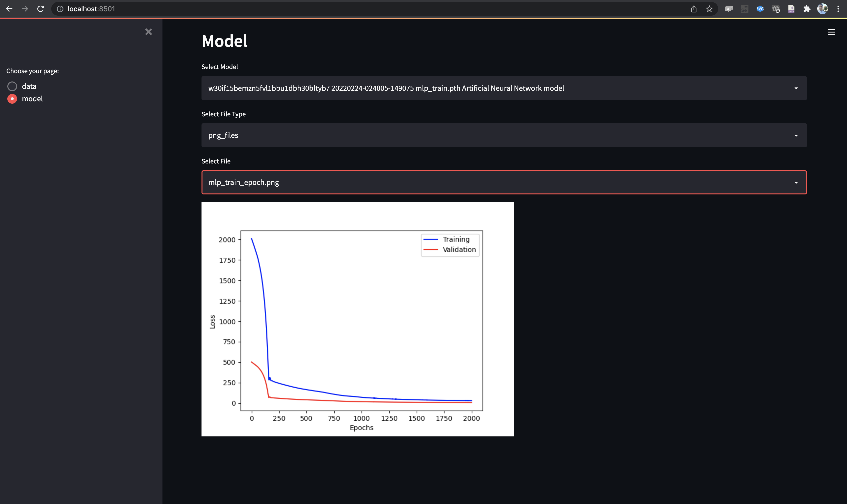Select the model page radio button

tap(12, 99)
